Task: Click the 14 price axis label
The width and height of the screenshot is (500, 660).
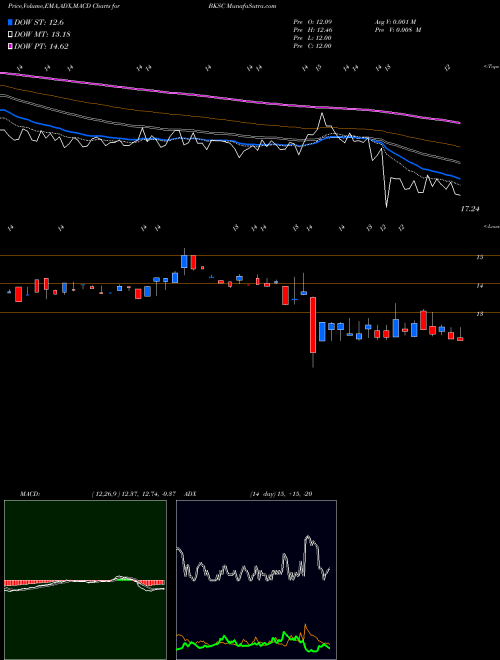Action: point(479,286)
